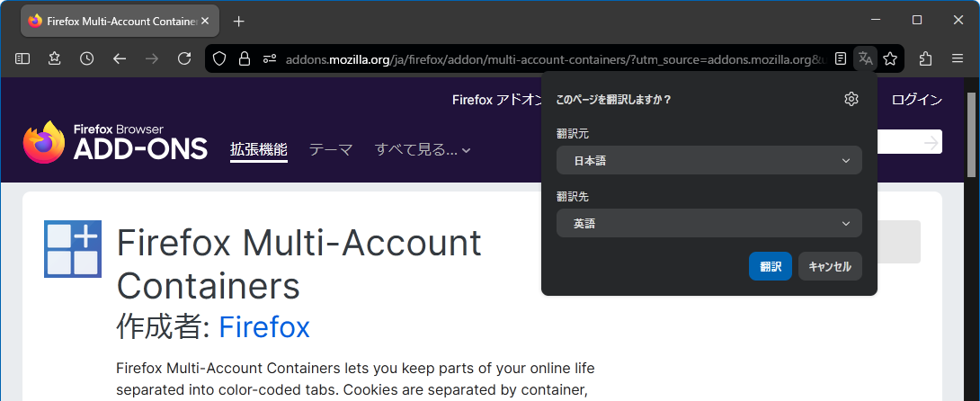This screenshot has height=401, width=980.
Task: Click the bookmarks menu star icon
Action: 54,58
